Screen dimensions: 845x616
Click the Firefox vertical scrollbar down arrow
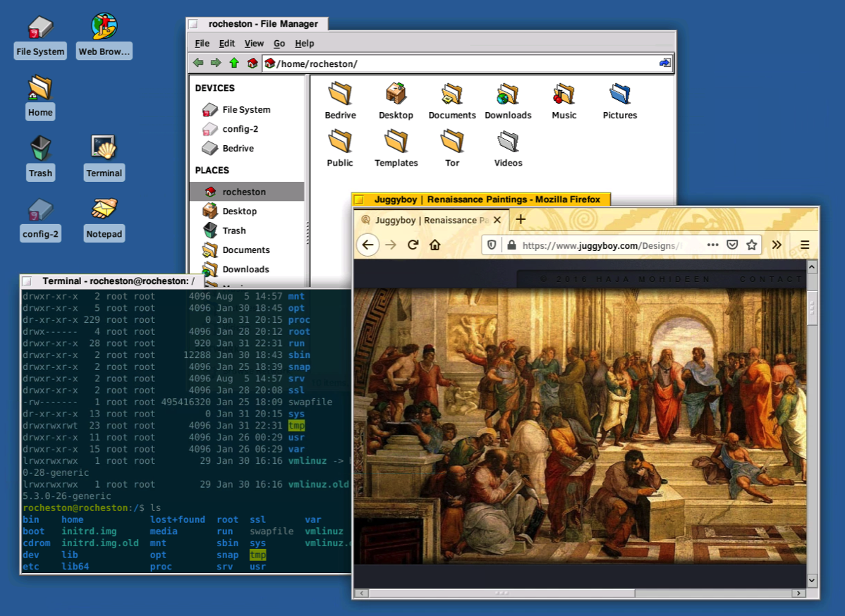tap(812, 580)
